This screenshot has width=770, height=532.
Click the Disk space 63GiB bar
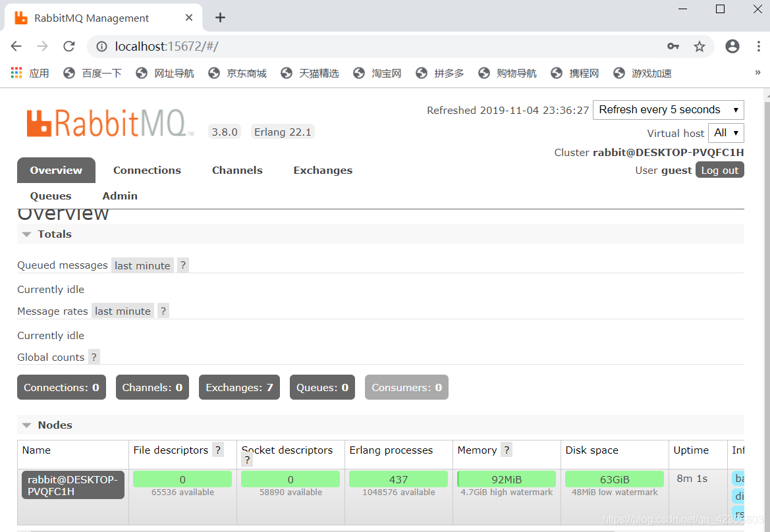(x=615, y=479)
